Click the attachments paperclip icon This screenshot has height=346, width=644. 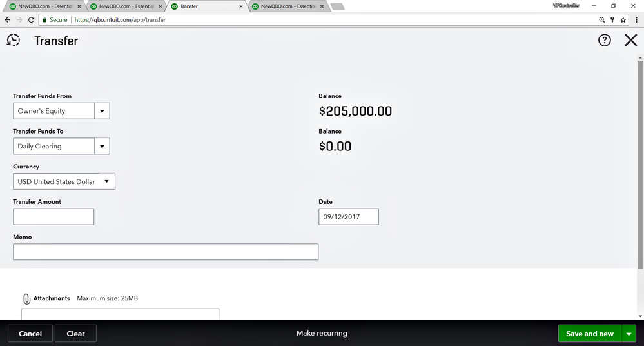click(x=26, y=299)
